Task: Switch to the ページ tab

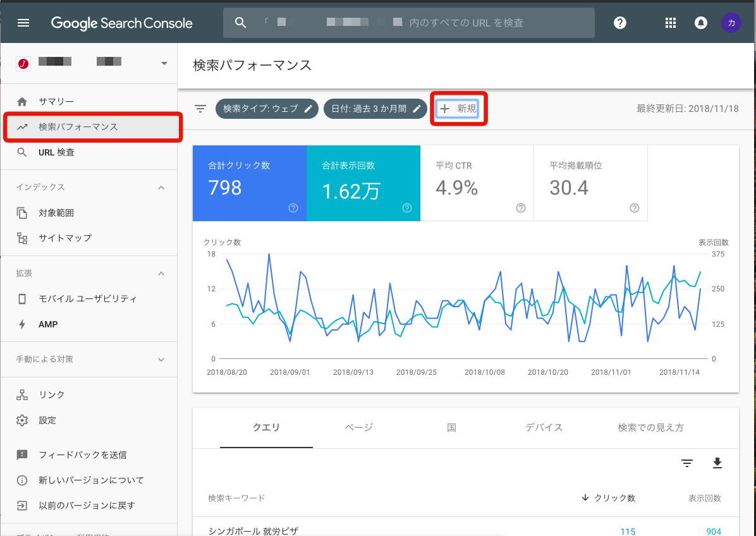Action: point(358,427)
